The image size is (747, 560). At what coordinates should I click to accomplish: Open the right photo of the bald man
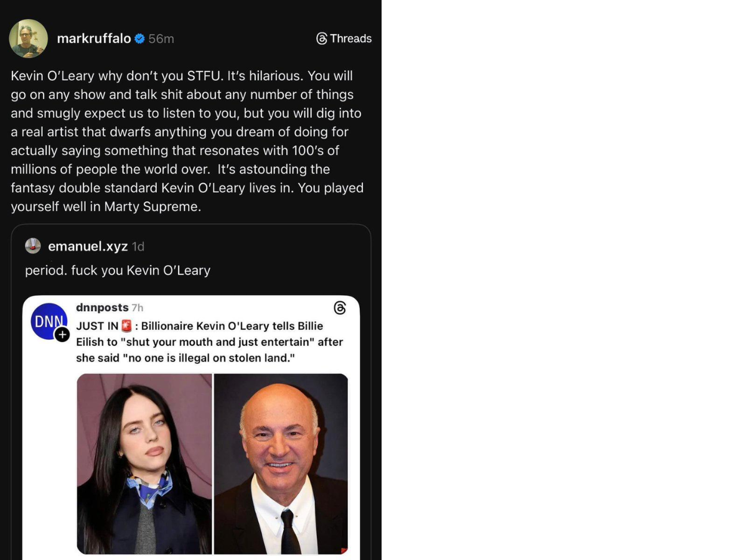[x=281, y=464]
